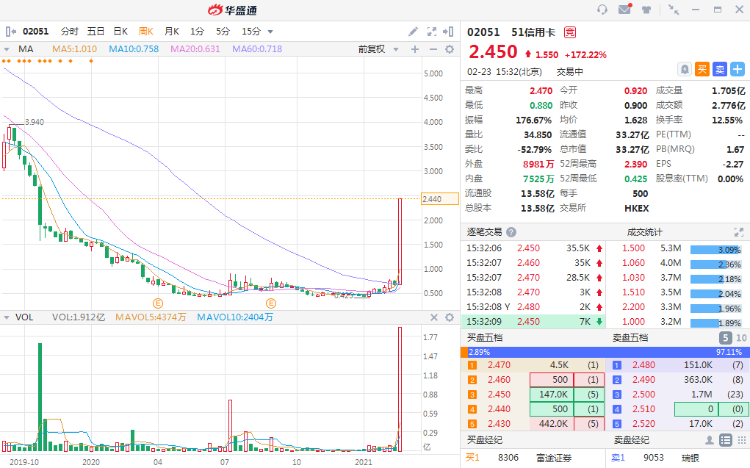Switch to 1分 one-minute chart
Screen dimensions: 750x468
tap(197, 32)
